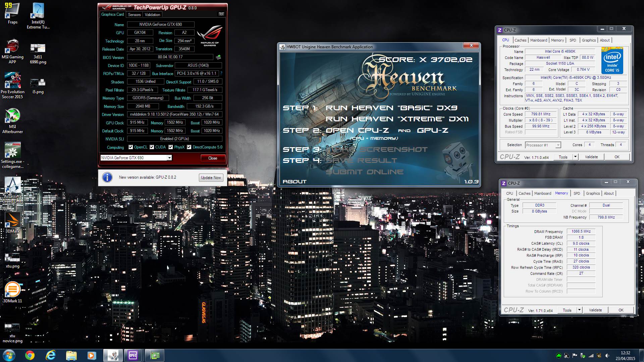Click the GPU-Z screenshot camera icon
This screenshot has height=362, width=644.
coord(221,14)
